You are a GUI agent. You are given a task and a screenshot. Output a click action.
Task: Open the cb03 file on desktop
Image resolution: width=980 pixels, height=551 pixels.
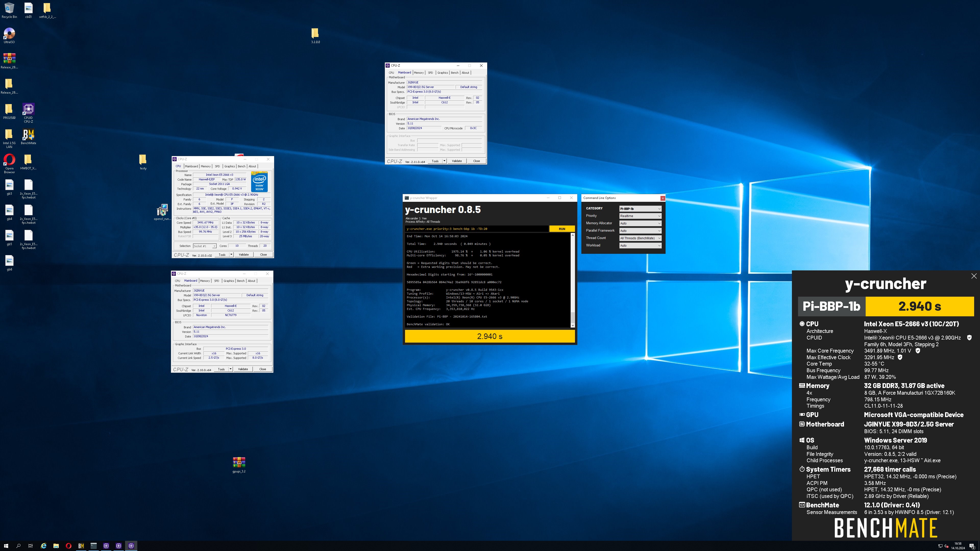28,10
